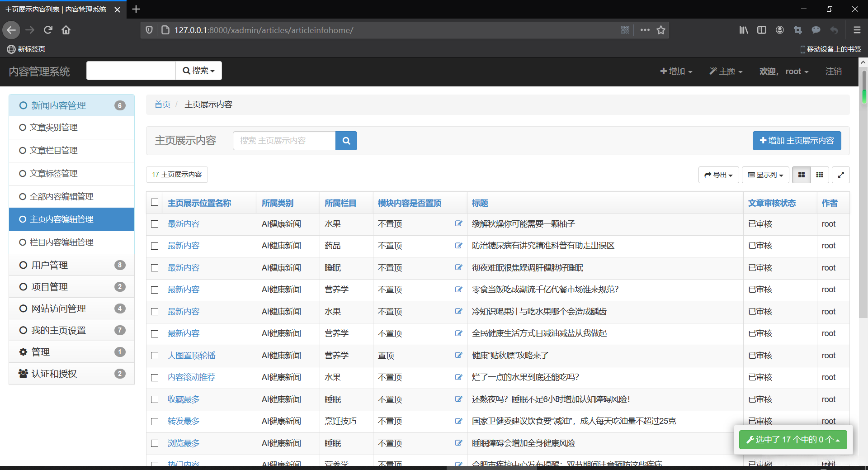This screenshot has width=868, height=470.
Task: Check the box for 大图置顶轮播 row
Action: (x=155, y=356)
